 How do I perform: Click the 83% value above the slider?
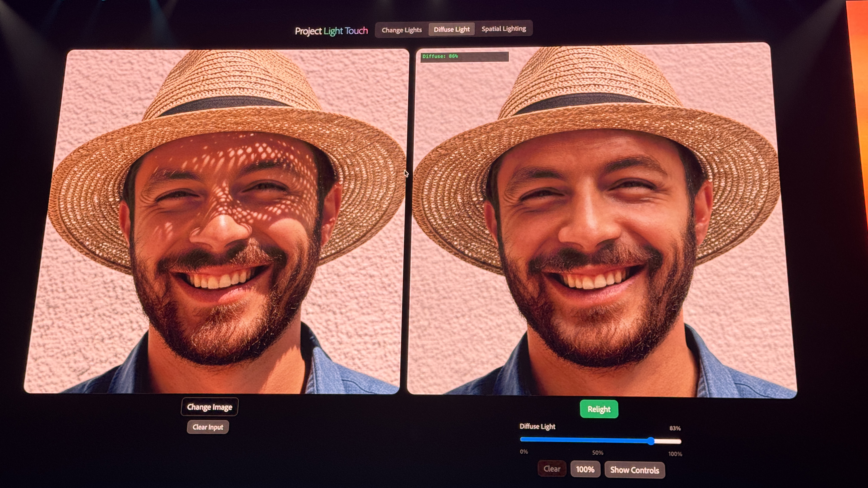click(x=676, y=428)
